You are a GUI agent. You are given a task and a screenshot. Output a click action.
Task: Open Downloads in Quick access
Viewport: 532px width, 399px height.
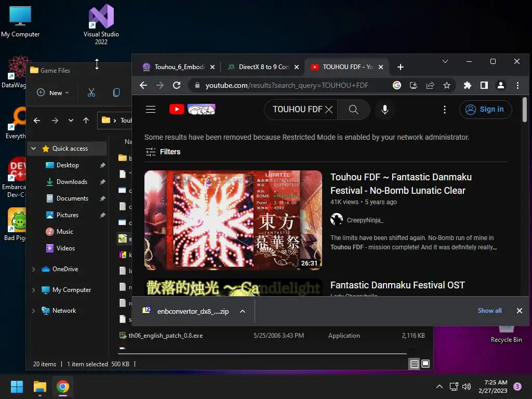pos(72,181)
